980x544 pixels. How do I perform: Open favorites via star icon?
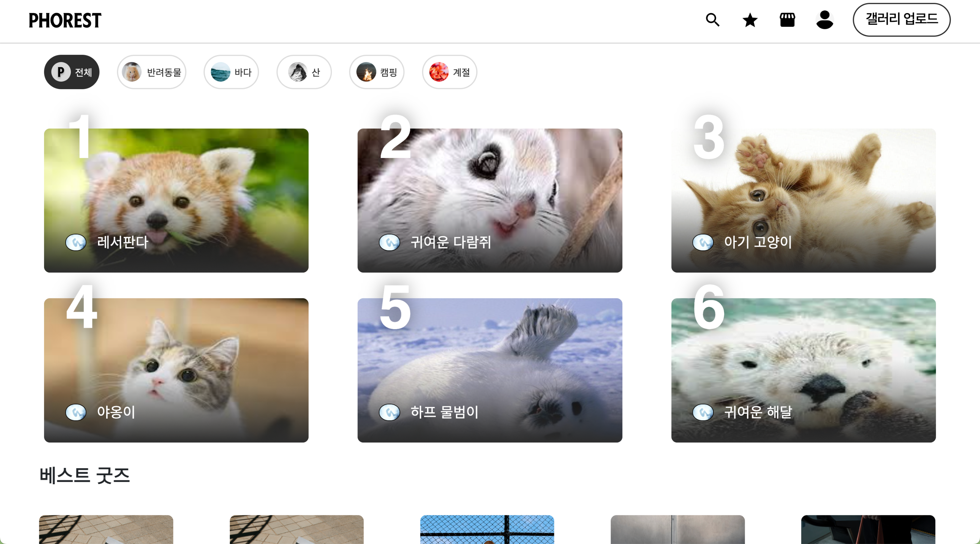(x=749, y=20)
